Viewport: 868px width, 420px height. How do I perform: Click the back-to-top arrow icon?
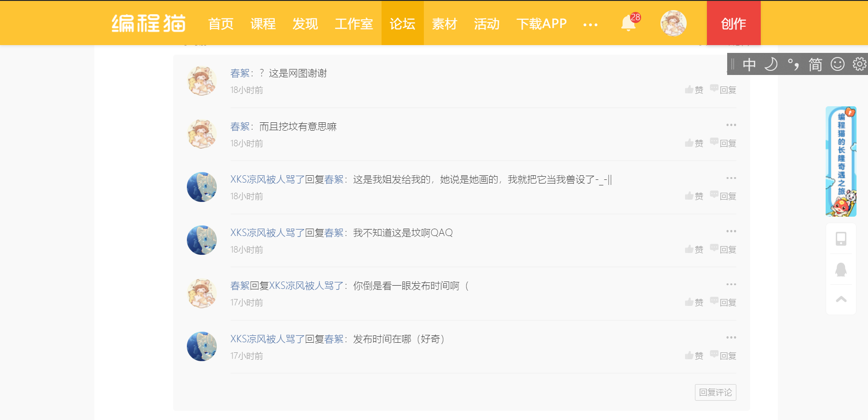[x=841, y=299]
